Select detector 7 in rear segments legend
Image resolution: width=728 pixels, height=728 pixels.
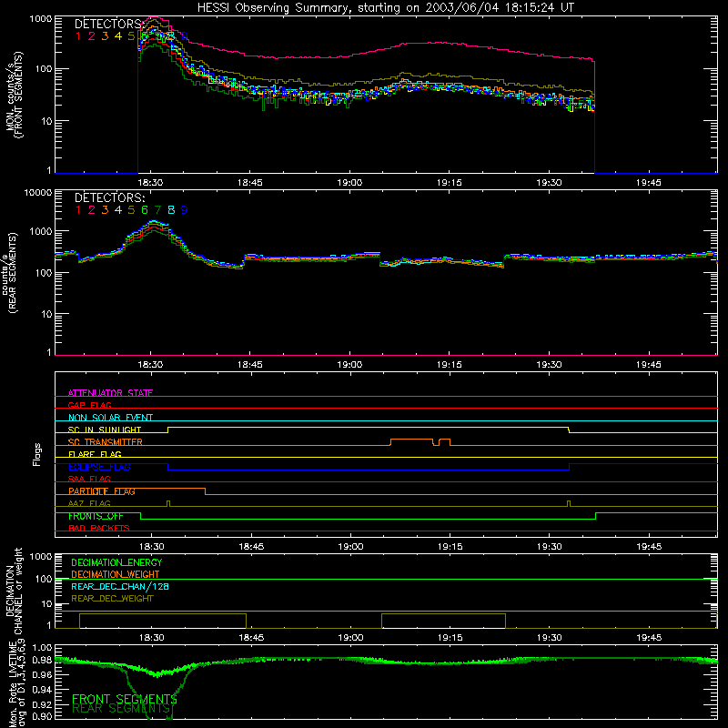point(157,210)
